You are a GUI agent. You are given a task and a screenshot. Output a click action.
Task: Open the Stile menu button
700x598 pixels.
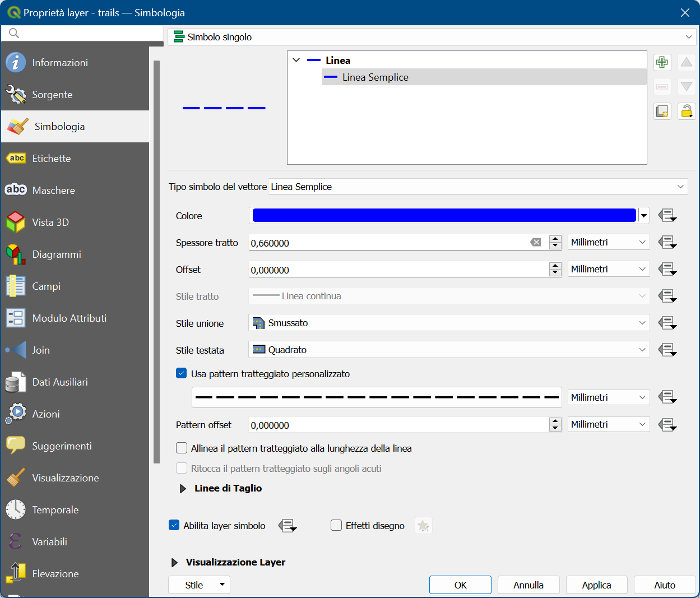(199, 585)
